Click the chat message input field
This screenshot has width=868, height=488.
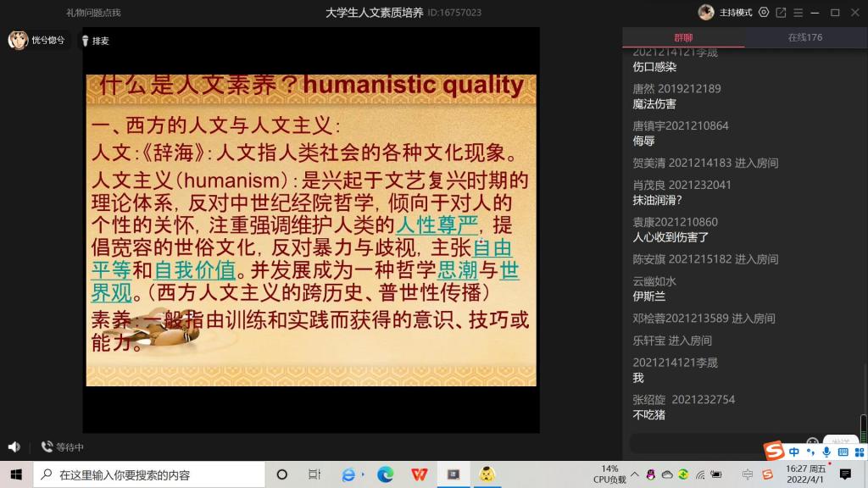pyautogui.click(x=712, y=443)
